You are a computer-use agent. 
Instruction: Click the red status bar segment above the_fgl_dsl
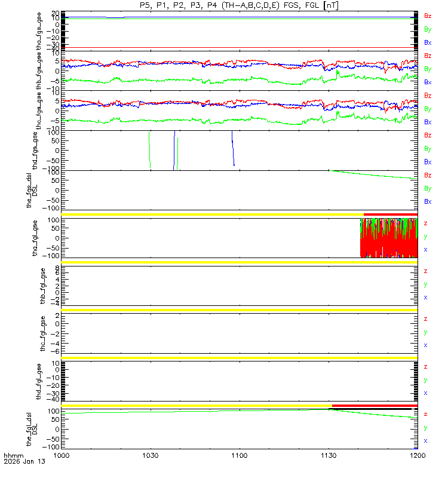tap(375, 406)
